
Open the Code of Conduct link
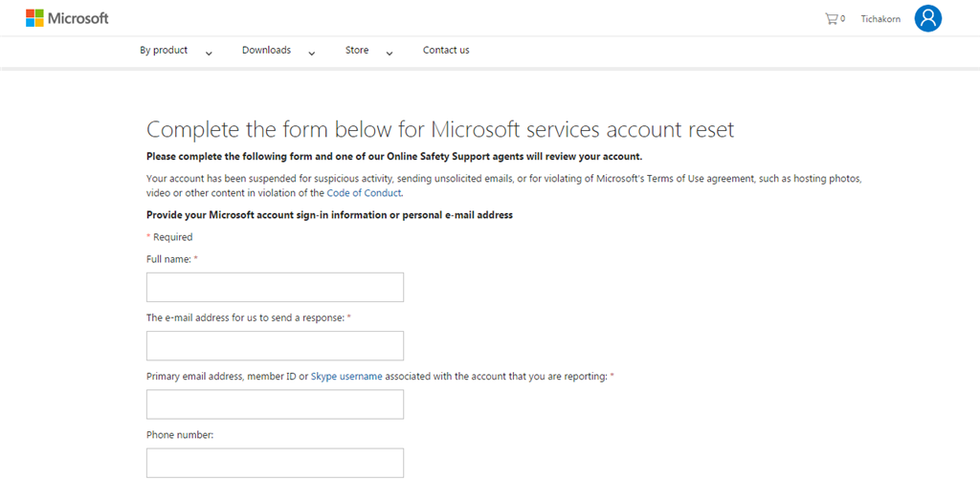point(364,192)
